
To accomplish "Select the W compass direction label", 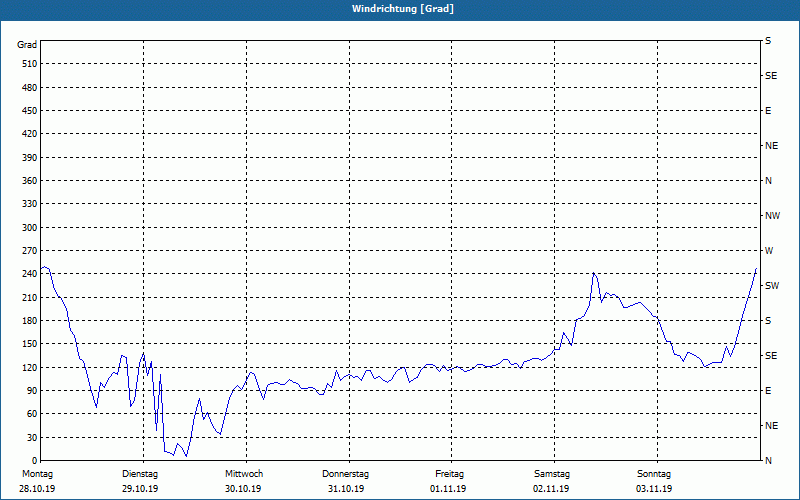I will click(769, 251).
